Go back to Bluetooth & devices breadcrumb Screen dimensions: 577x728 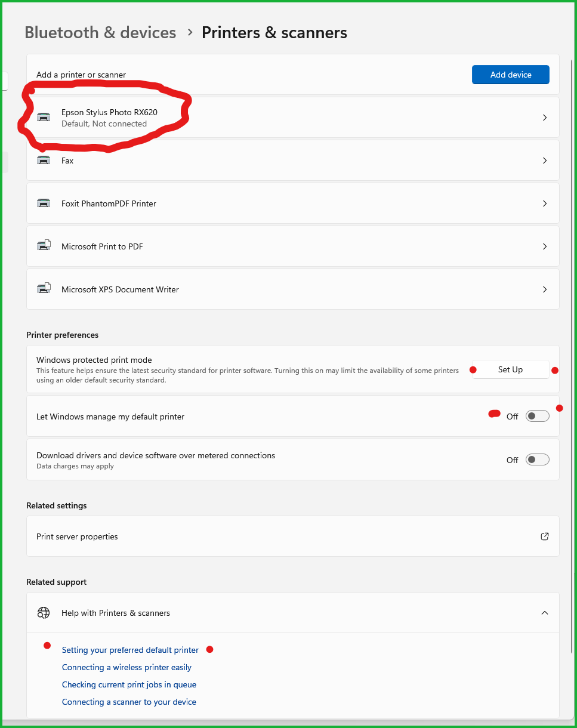(100, 32)
